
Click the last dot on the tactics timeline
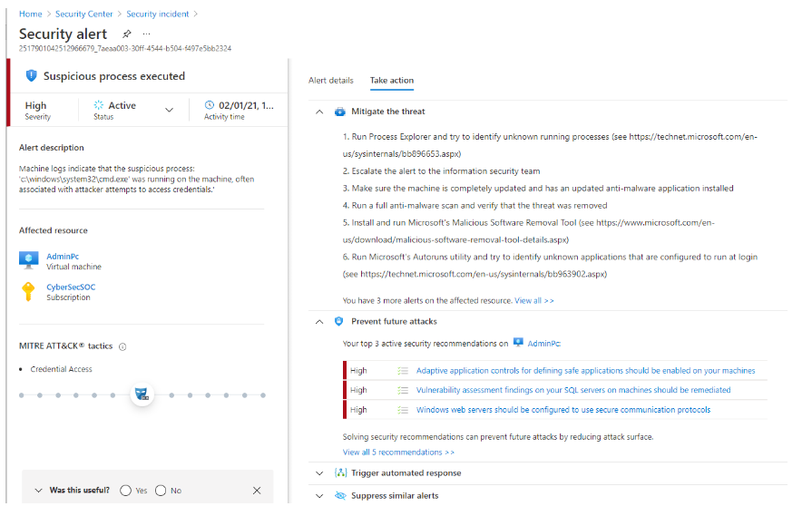tap(263, 395)
